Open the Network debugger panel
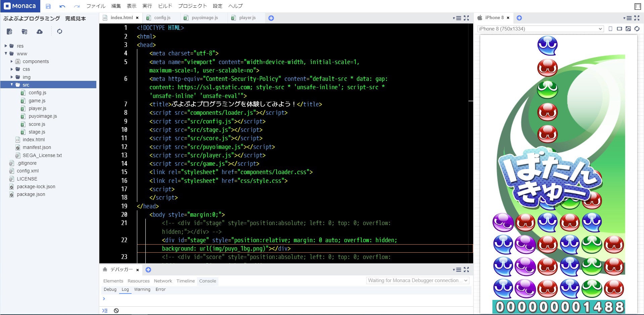 coord(163,281)
